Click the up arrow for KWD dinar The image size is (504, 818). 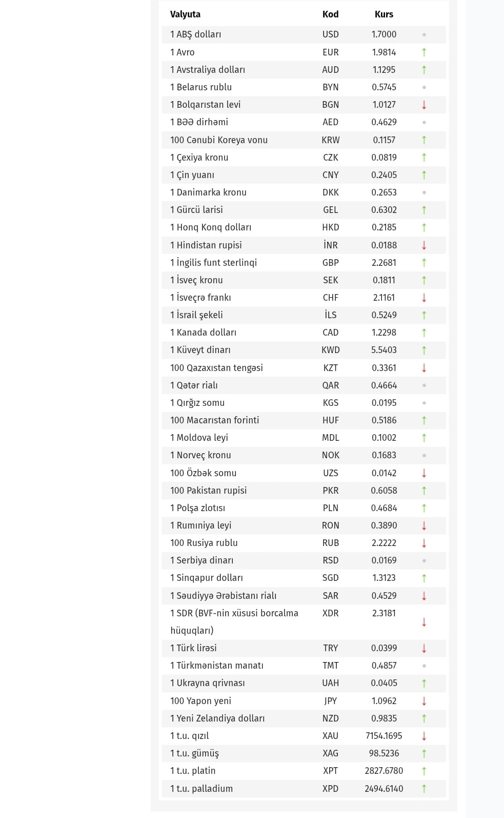tap(424, 350)
